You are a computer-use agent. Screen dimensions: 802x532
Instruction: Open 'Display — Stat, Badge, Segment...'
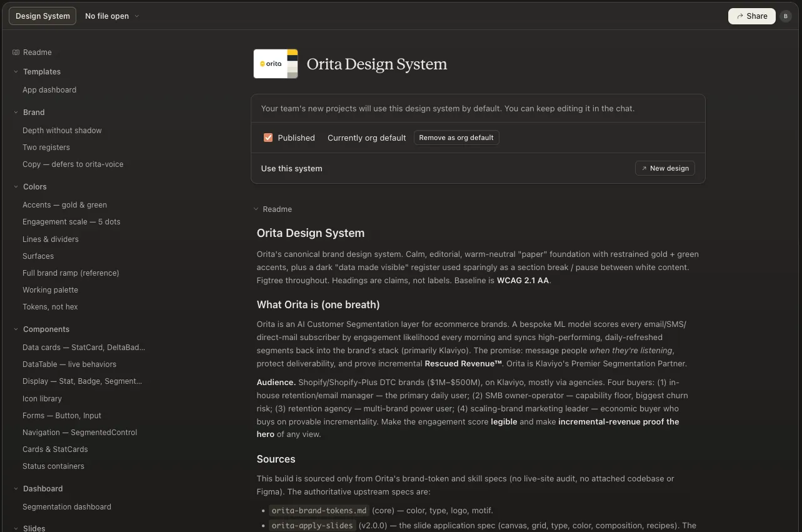tap(82, 381)
